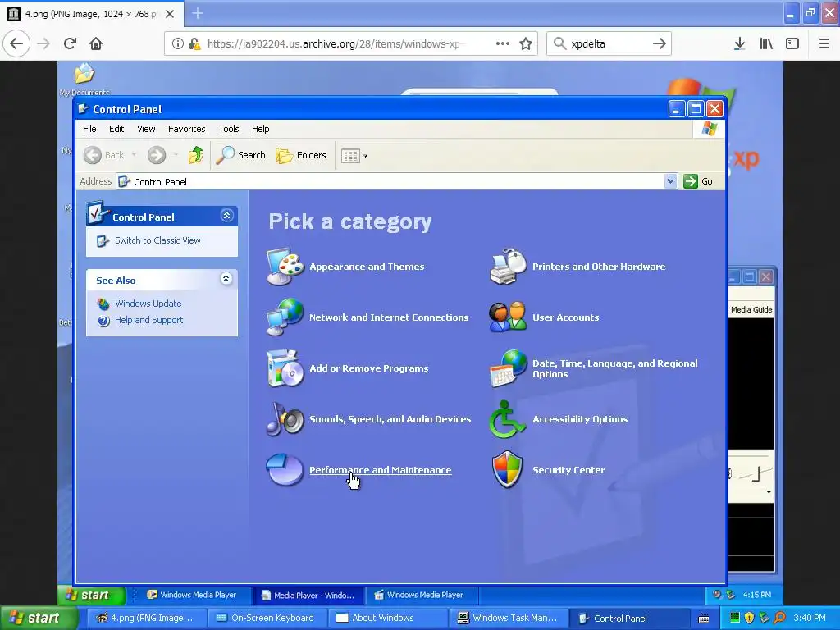This screenshot has width=840, height=630.
Task: Bookmark page with the star icon
Action: click(x=526, y=43)
